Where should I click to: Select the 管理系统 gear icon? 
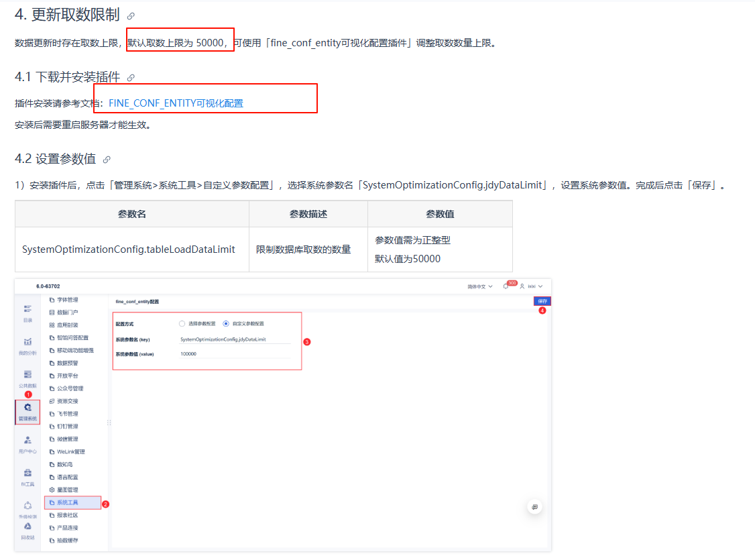pos(27,408)
